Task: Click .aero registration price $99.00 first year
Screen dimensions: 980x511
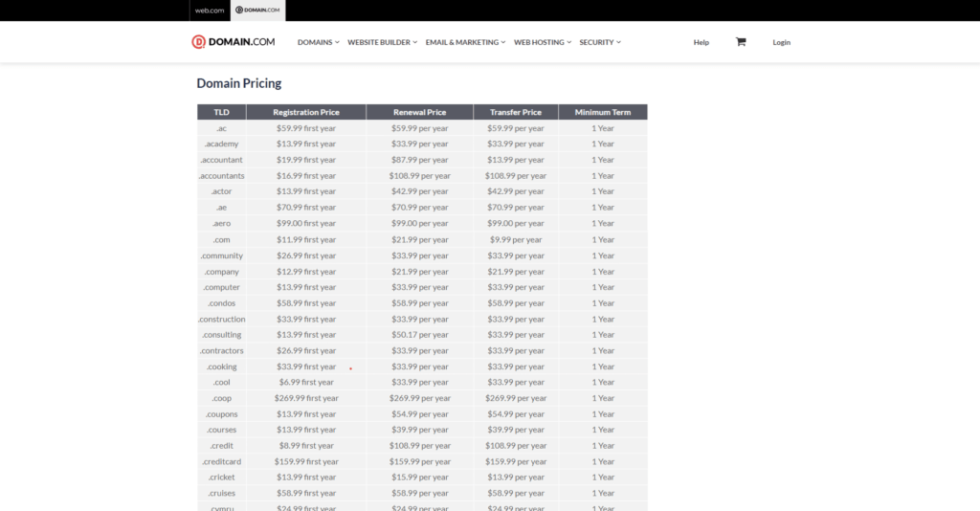Action: pyautogui.click(x=306, y=223)
